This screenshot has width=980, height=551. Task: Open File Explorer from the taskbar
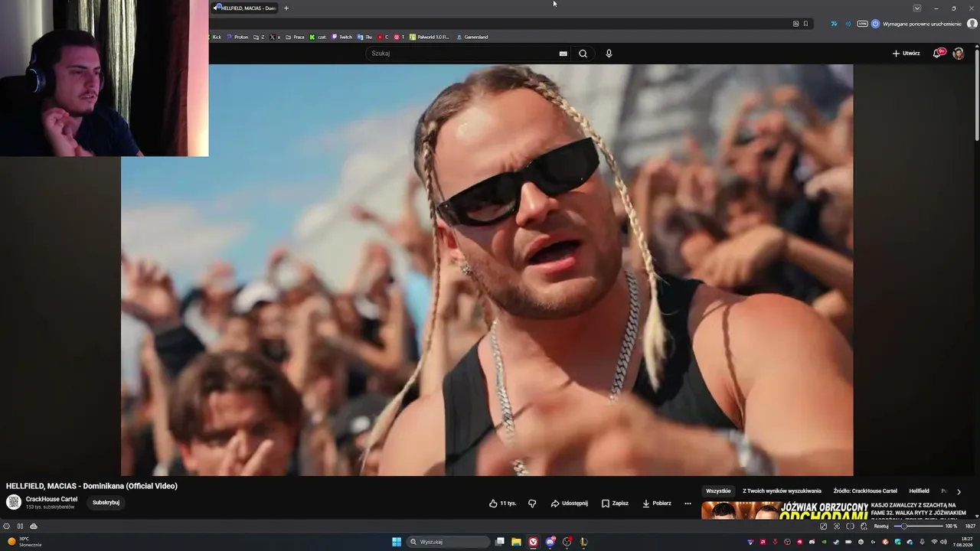point(517,542)
